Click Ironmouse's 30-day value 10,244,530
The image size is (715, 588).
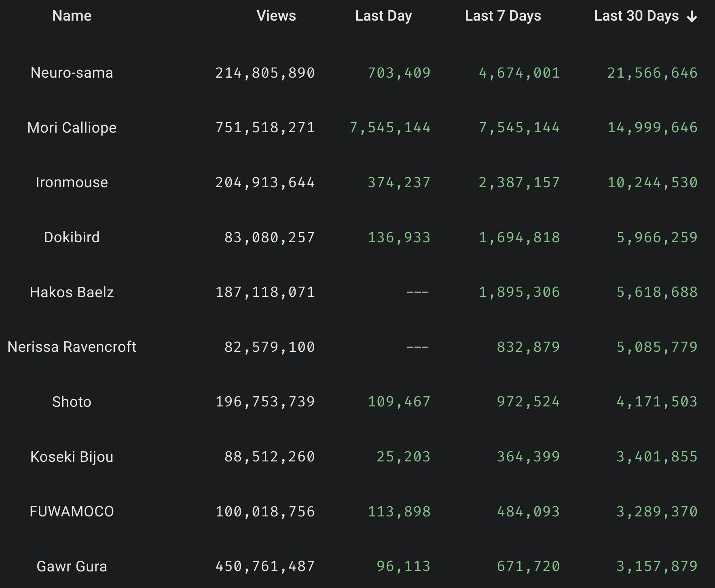pyautogui.click(x=653, y=183)
